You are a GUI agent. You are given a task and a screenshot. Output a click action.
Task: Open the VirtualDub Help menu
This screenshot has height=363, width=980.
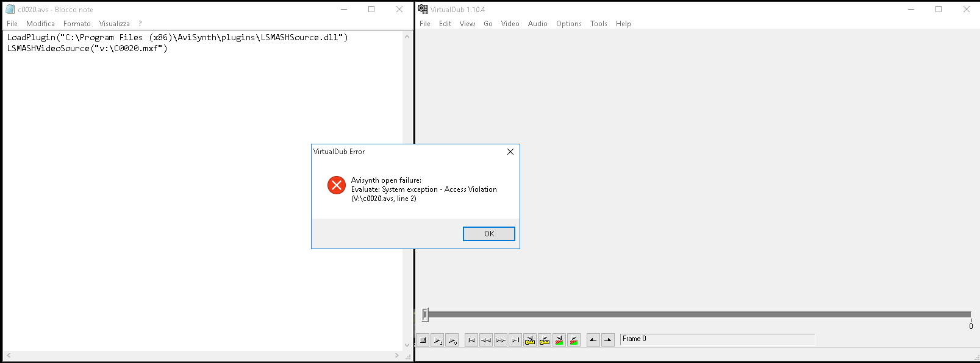(x=623, y=24)
